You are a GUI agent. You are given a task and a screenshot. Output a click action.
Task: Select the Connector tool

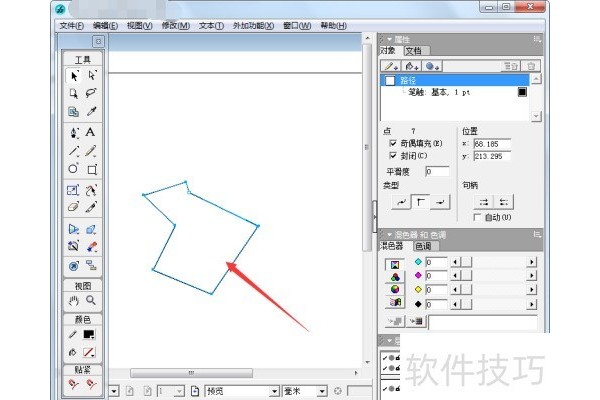click(91, 265)
